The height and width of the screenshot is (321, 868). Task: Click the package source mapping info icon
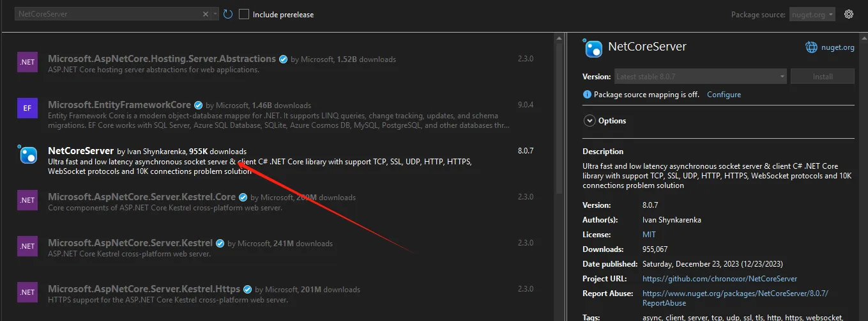[x=587, y=95]
